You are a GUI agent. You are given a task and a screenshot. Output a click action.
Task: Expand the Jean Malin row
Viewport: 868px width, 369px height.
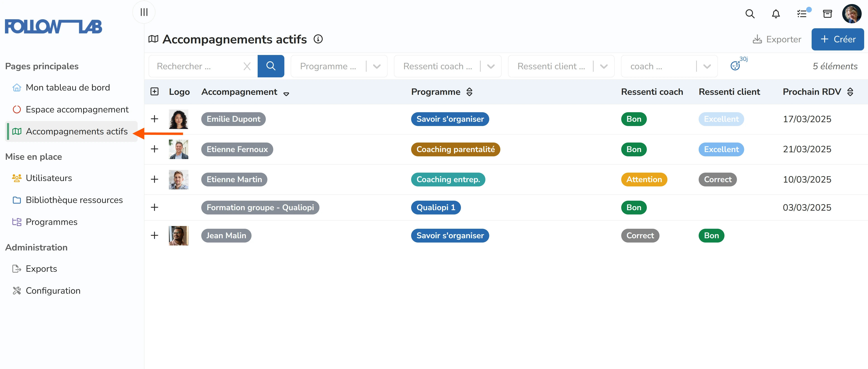[x=154, y=235]
